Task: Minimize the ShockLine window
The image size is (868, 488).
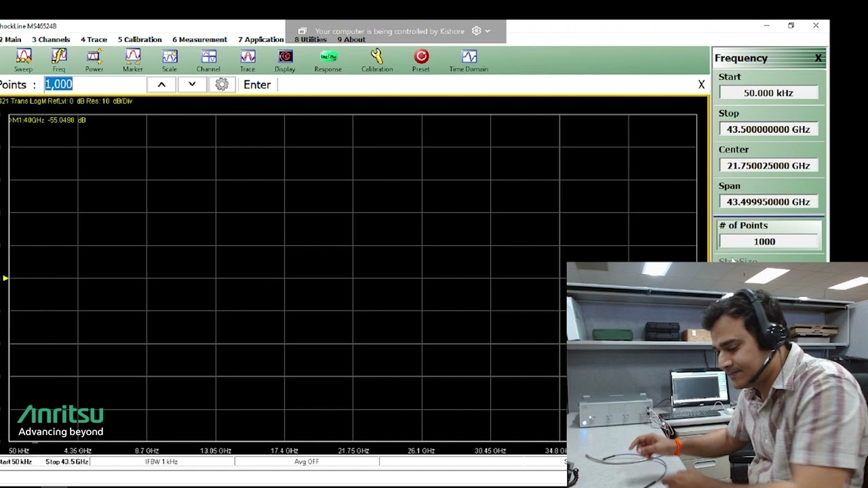Action: 766,26
